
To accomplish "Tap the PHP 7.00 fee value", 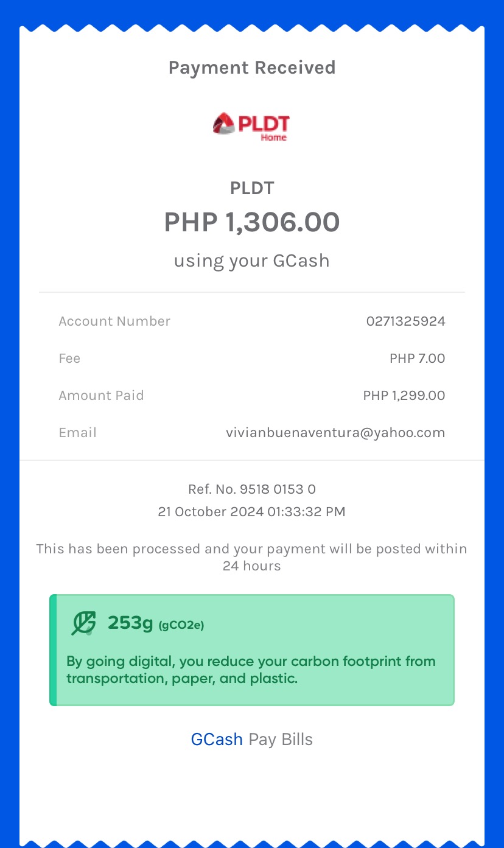I will click(x=417, y=359).
